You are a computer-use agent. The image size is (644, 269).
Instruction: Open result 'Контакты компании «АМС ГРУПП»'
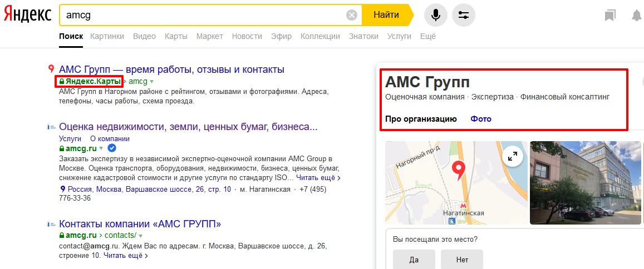[140, 224]
